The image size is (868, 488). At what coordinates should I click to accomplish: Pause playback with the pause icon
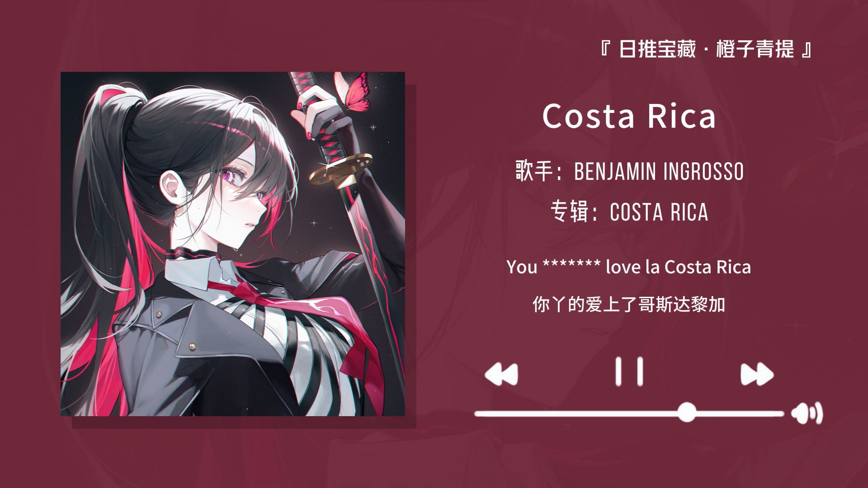pyautogui.click(x=629, y=371)
